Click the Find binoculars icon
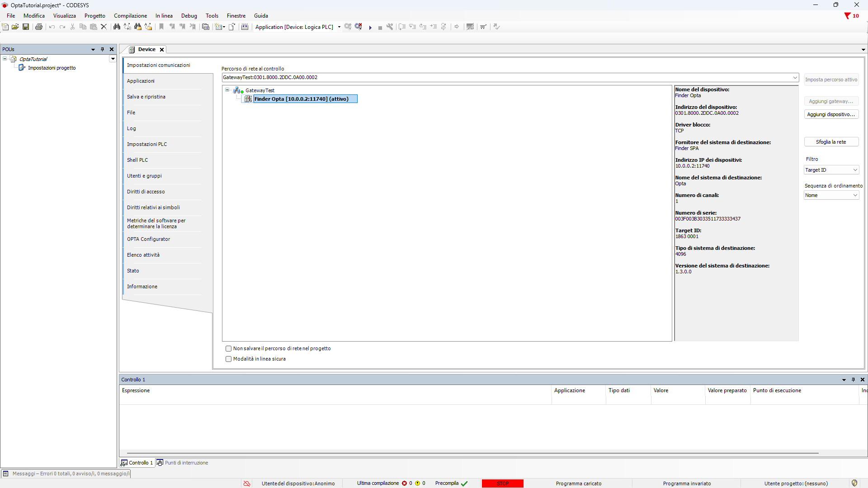The image size is (868, 488). [117, 27]
